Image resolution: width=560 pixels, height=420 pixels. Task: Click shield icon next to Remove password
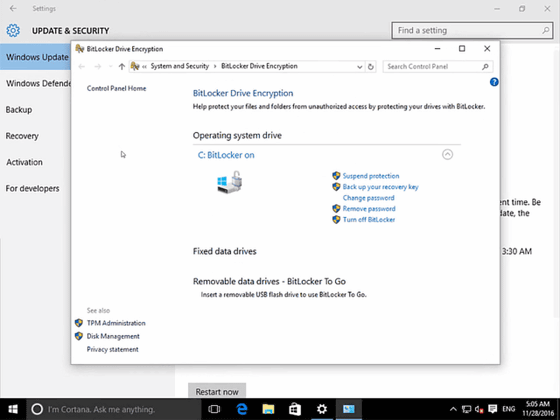click(336, 209)
